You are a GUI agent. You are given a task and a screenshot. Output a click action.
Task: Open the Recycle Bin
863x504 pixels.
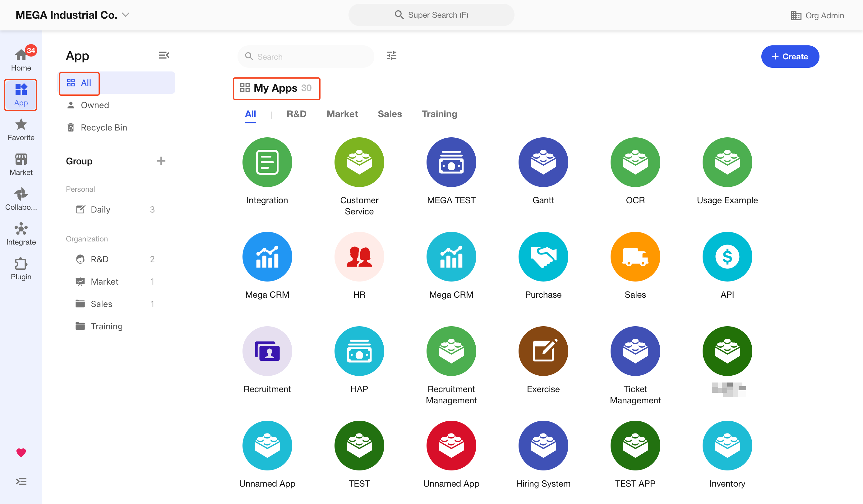tap(104, 127)
